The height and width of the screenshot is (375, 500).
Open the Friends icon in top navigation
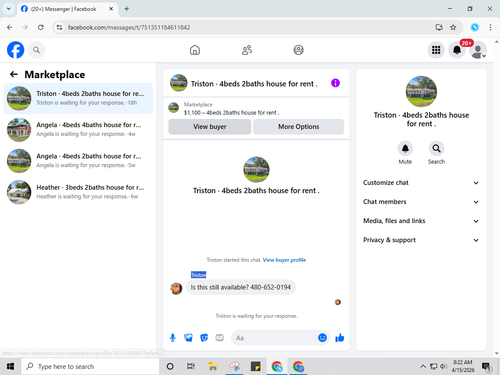pyautogui.click(x=247, y=50)
